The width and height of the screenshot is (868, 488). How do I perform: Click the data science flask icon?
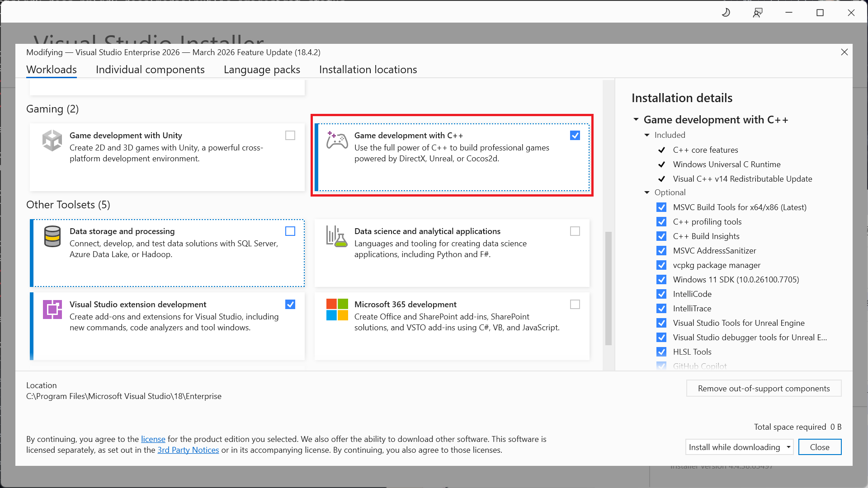(337, 236)
